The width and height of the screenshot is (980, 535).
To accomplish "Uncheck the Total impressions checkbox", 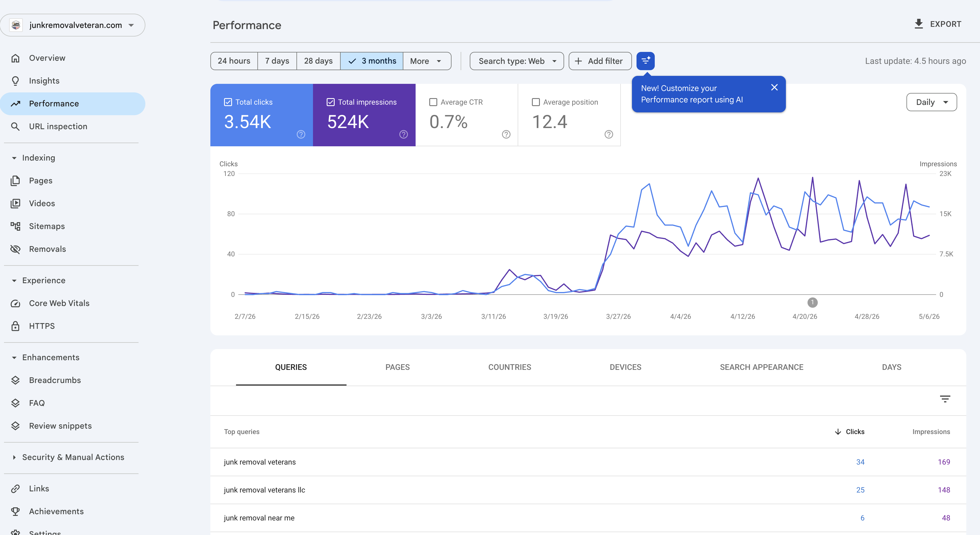I will [331, 102].
